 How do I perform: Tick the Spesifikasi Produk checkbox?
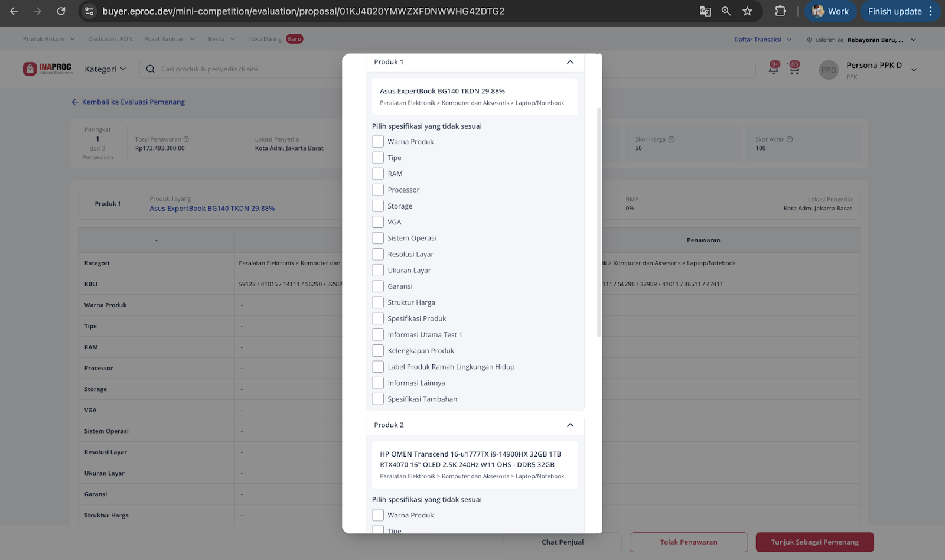(x=378, y=318)
